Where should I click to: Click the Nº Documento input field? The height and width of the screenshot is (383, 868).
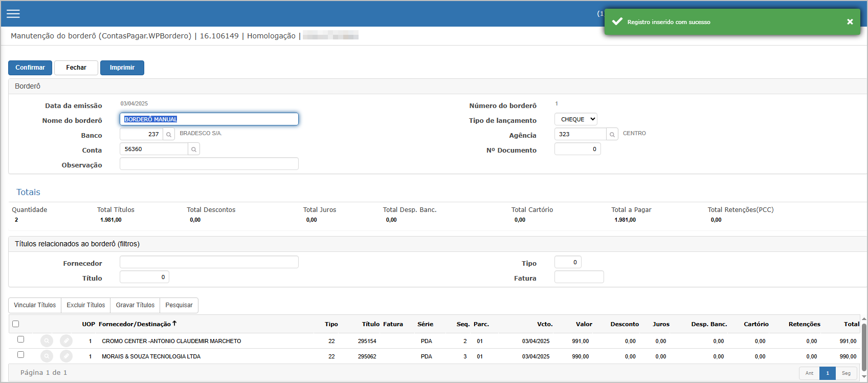577,149
